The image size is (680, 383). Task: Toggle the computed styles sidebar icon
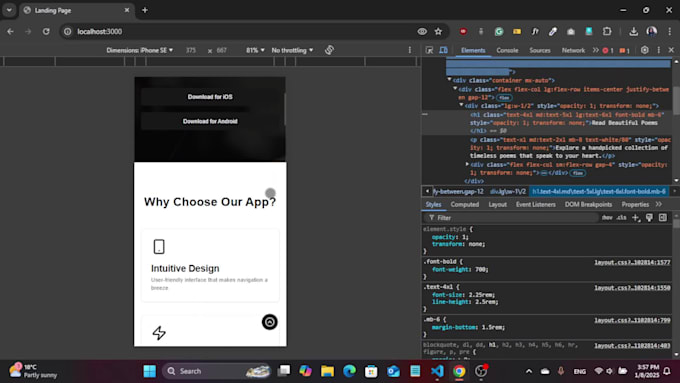(663, 218)
